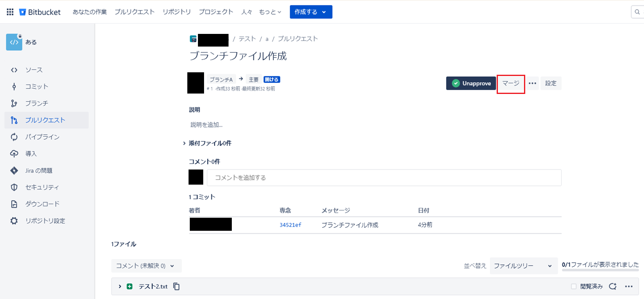Click the 開ける status badge
The width and height of the screenshot is (644, 299).
[x=272, y=80]
